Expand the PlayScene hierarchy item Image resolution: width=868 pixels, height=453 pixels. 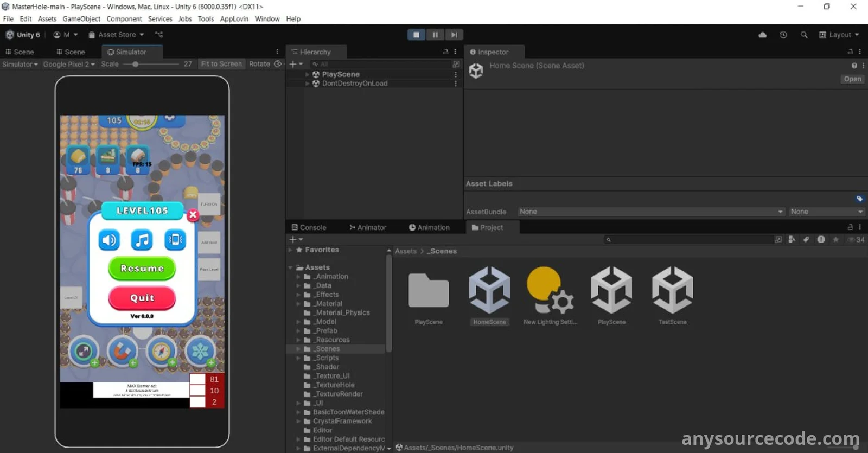click(x=308, y=74)
